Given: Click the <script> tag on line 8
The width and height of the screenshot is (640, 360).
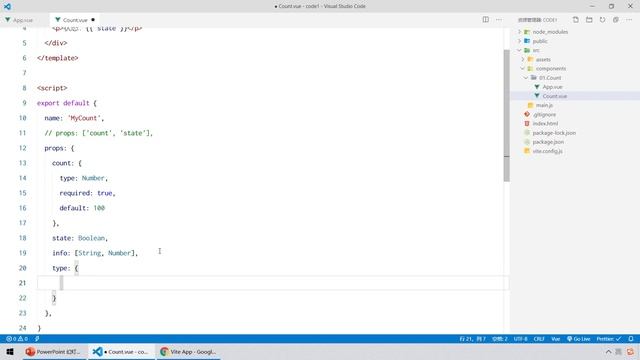Looking at the screenshot, I should [52, 88].
